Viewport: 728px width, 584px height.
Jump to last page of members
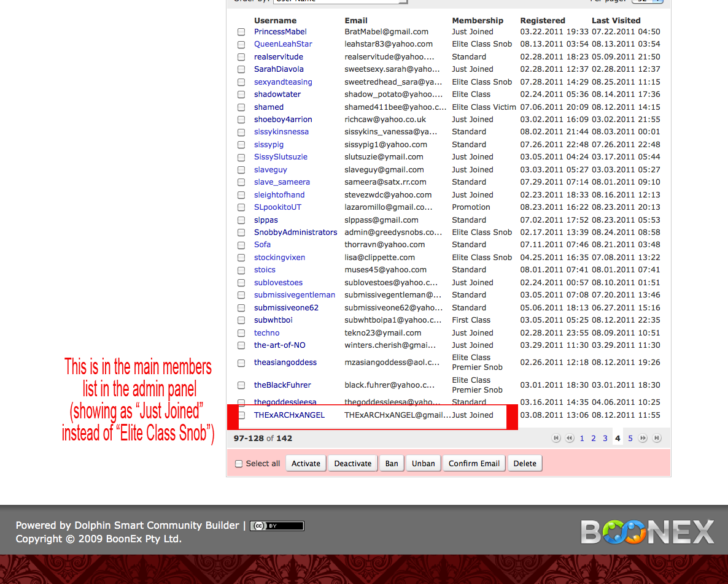click(657, 438)
